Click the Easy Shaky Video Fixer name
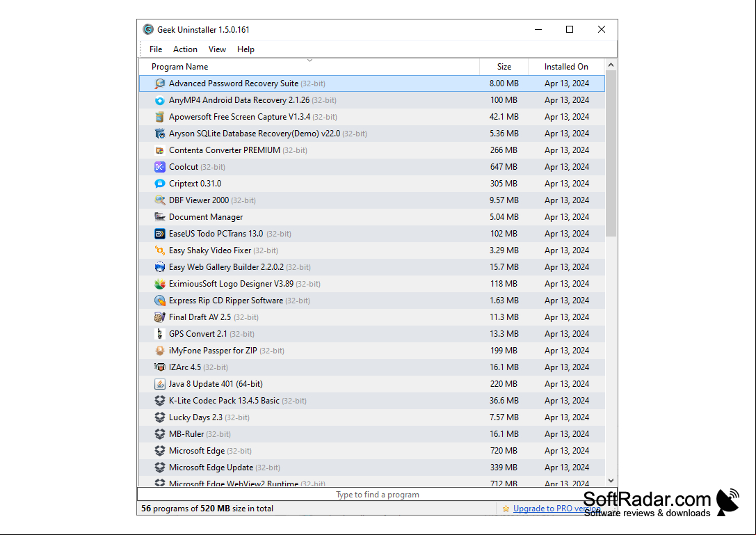 click(x=210, y=250)
